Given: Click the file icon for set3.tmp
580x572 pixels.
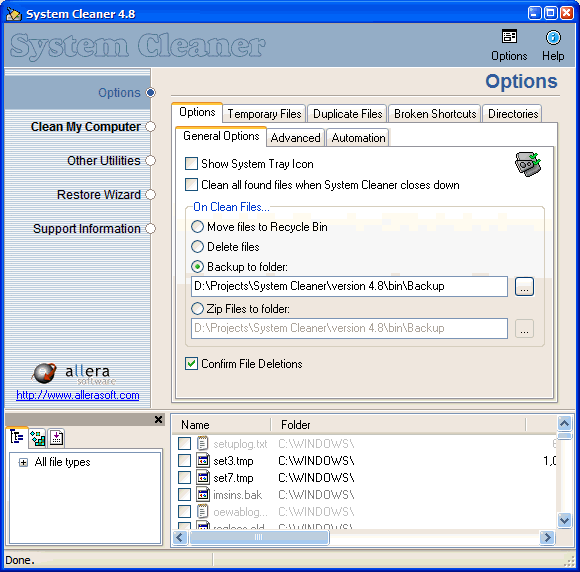Looking at the screenshot, I should pos(203,461).
